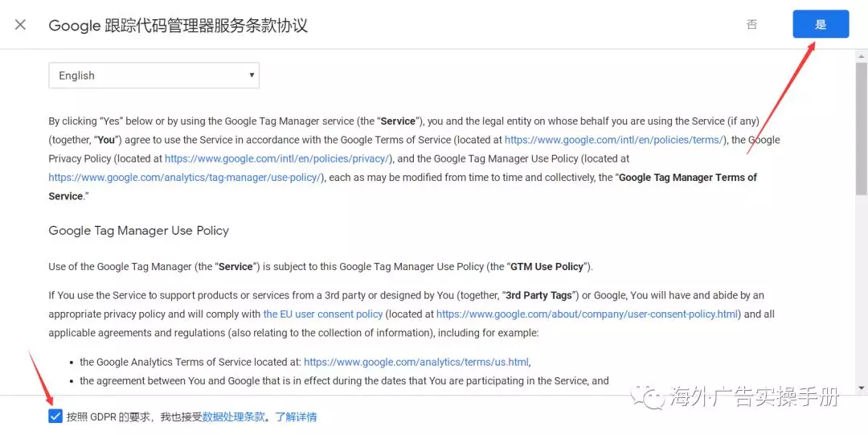Open the policies/privacy URL link
Screen dimensions: 868x435
[276, 158]
